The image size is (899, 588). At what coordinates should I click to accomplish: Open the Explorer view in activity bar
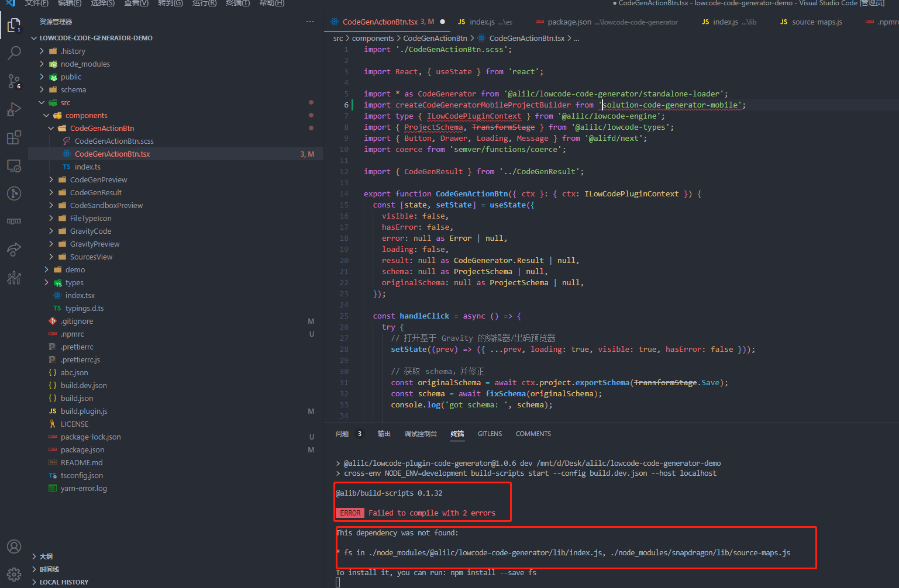14,25
